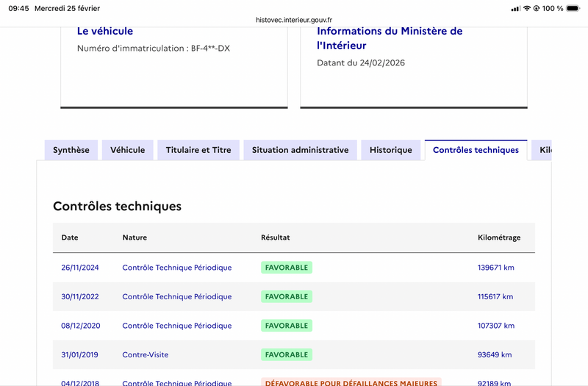Tap the cellular signal bars icon
Viewport: 588px width, 386px height.
click(514, 8)
